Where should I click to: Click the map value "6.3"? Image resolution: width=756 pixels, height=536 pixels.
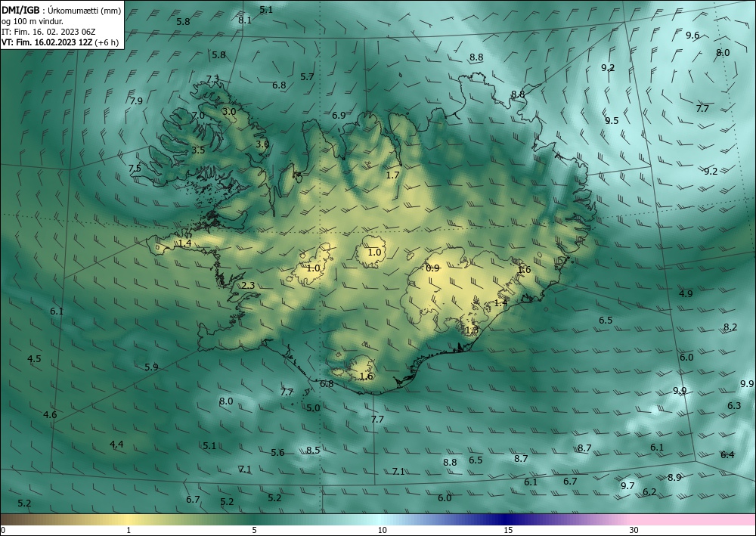pyautogui.click(x=734, y=406)
